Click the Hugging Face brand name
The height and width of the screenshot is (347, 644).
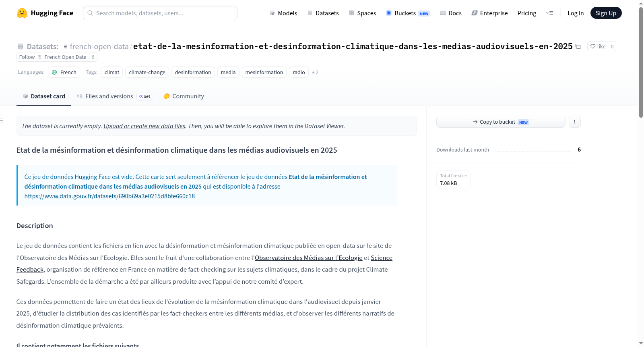[x=52, y=13]
